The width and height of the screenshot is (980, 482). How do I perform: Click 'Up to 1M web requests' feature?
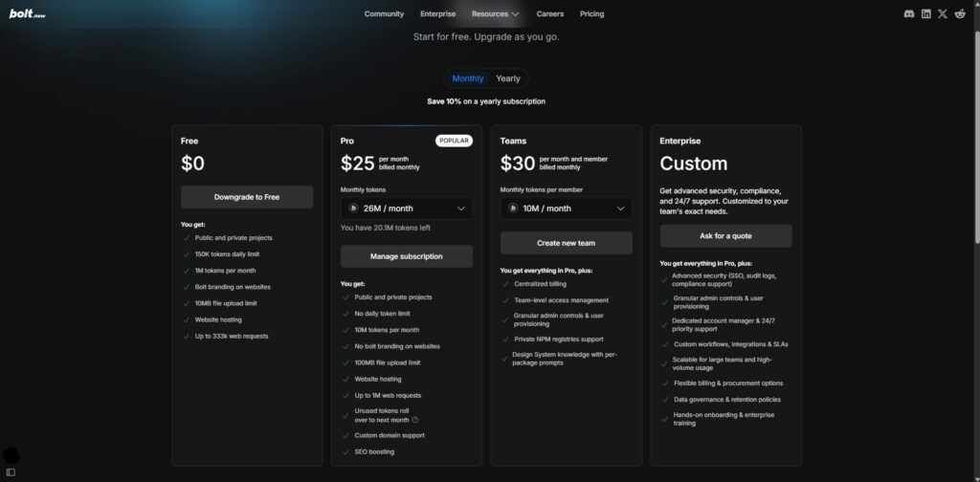pyautogui.click(x=388, y=395)
